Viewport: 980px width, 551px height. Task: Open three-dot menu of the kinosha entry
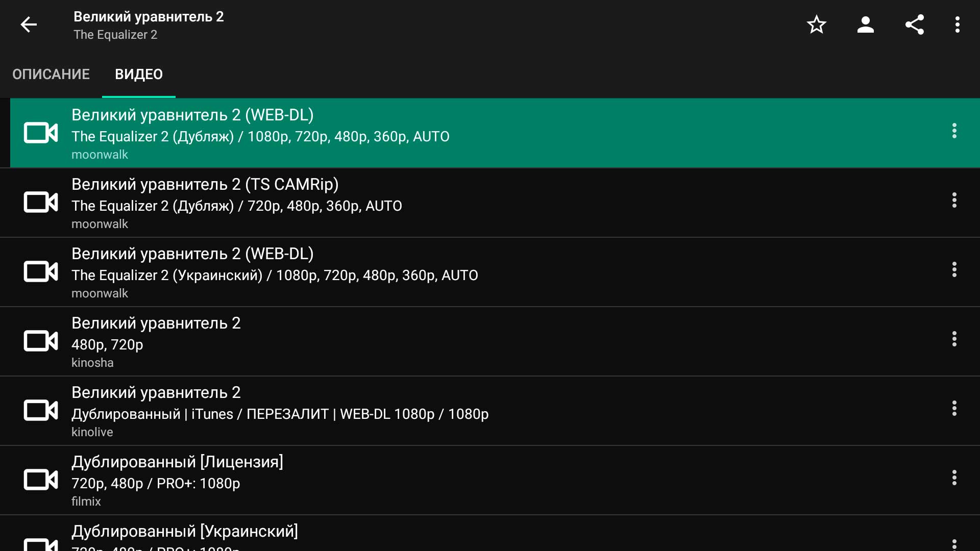(953, 339)
